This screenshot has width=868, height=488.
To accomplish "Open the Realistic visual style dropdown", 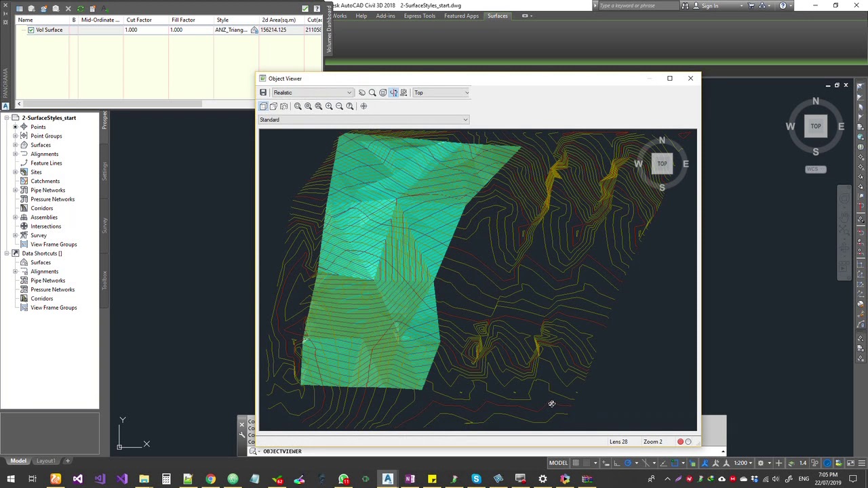I will point(312,93).
